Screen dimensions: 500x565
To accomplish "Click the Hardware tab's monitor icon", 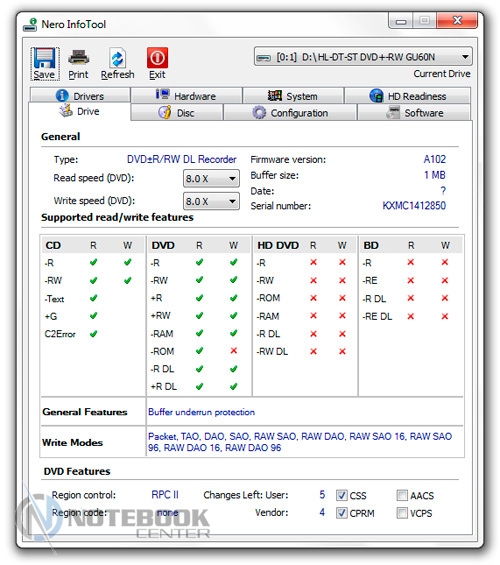I will [x=162, y=95].
